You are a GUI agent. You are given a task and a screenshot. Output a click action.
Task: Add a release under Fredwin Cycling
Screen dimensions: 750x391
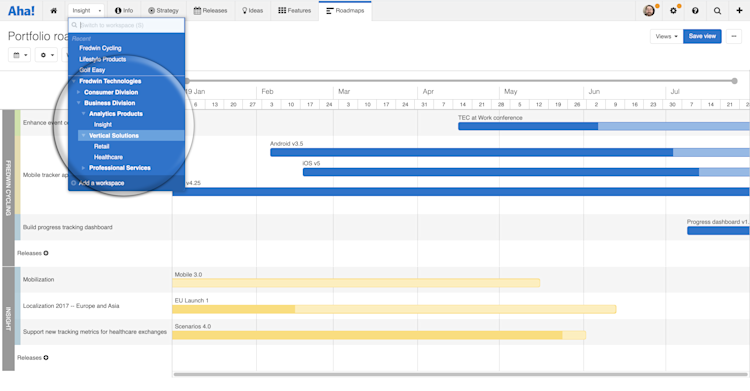click(46, 253)
